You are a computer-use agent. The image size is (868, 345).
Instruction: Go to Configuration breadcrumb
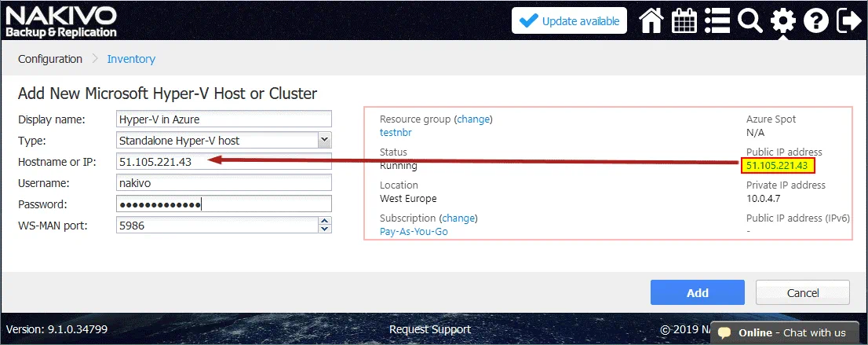(x=50, y=59)
